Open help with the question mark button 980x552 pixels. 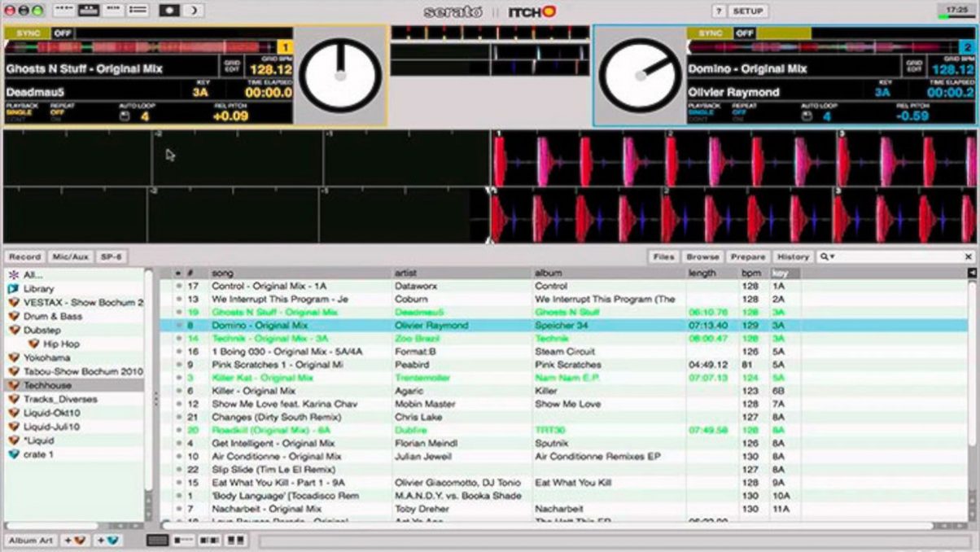[x=719, y=11]
